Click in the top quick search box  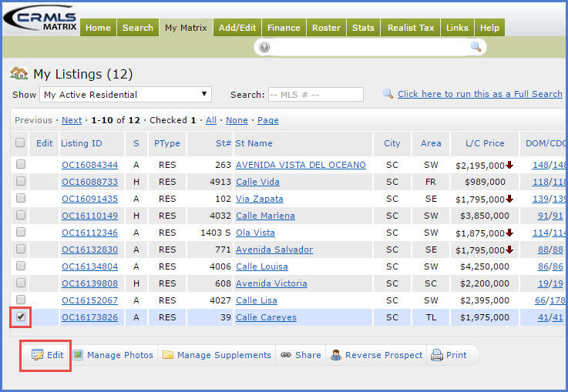coord(369,47)
